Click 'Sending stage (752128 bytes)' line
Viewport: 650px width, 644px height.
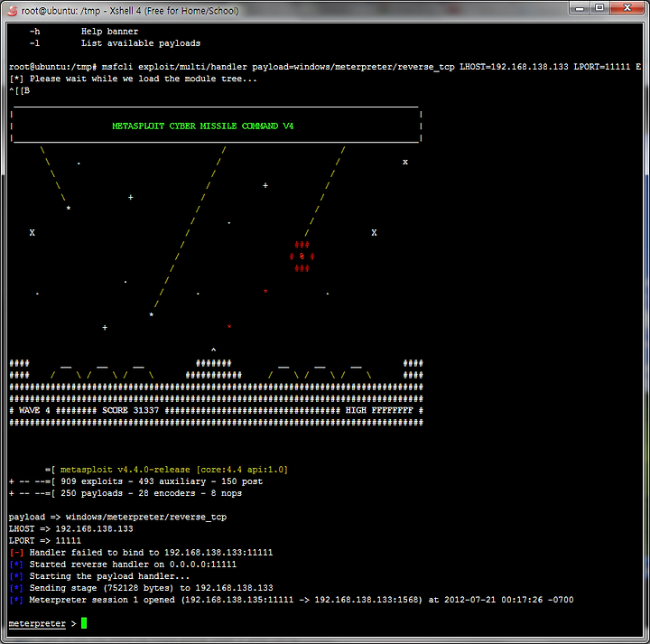point(141,588)
